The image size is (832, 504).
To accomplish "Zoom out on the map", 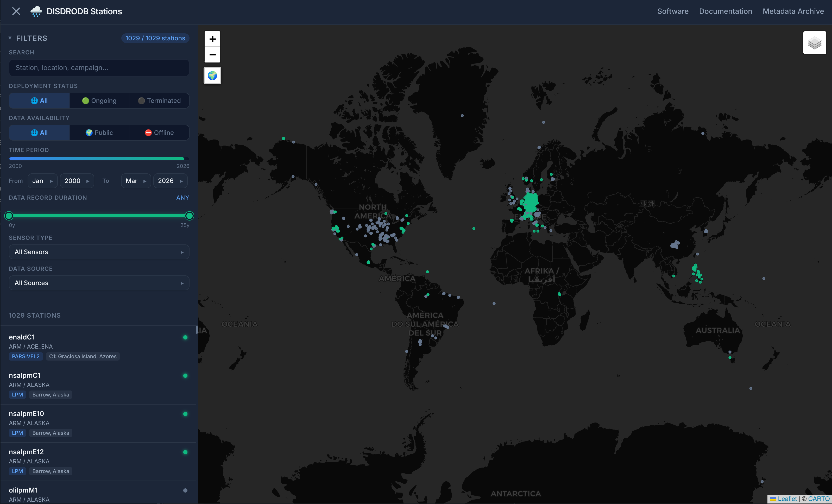I will point(212,55).
